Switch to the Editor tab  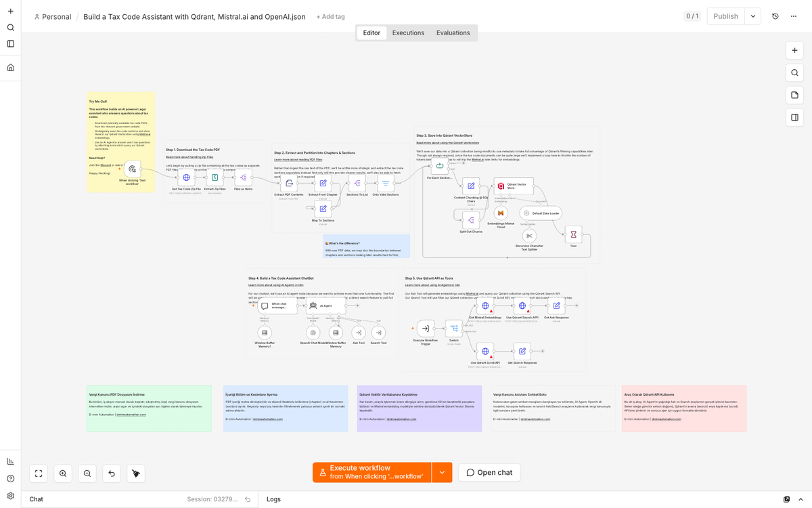pyautogui.click(x=371, y=33)
